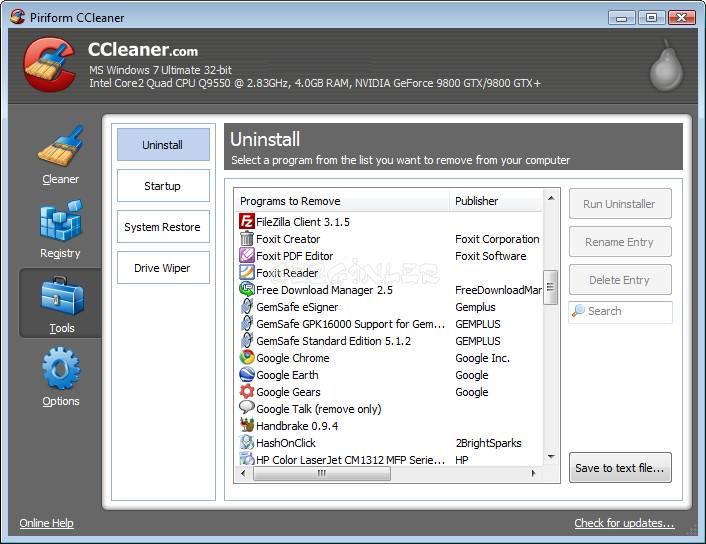Open the Registry section cubes icon
Image resolution: width=706 pixels, height=544 pixels.
click(x=61, y=220)
